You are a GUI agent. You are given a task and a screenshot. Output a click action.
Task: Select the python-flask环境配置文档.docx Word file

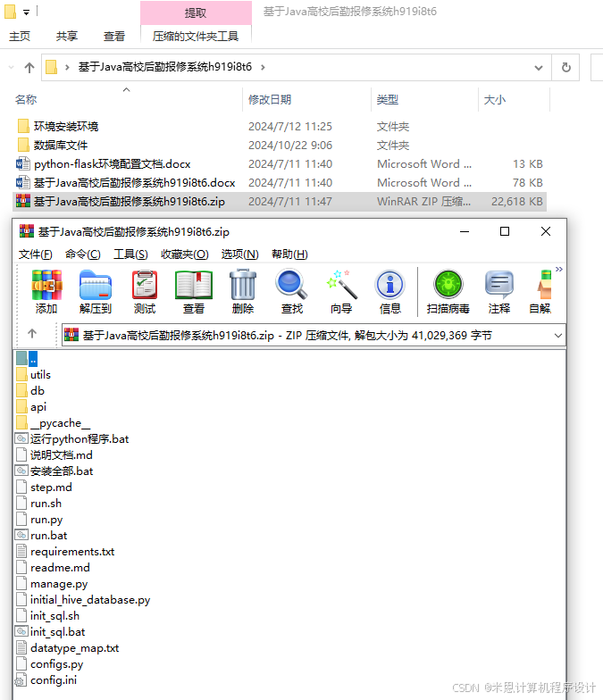(104, 164)
